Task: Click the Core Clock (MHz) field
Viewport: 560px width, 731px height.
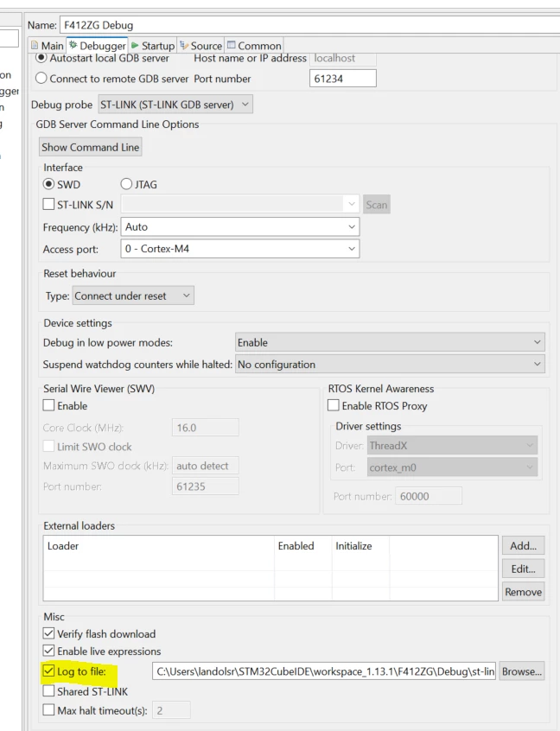Action: click(x=205, y=428)
